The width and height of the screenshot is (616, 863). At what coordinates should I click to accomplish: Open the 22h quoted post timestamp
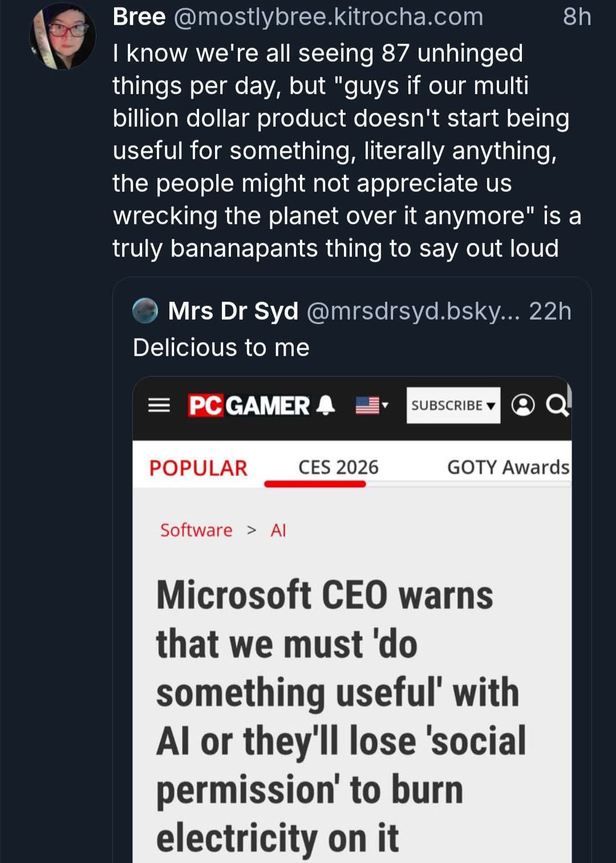(x=550, y=311)
